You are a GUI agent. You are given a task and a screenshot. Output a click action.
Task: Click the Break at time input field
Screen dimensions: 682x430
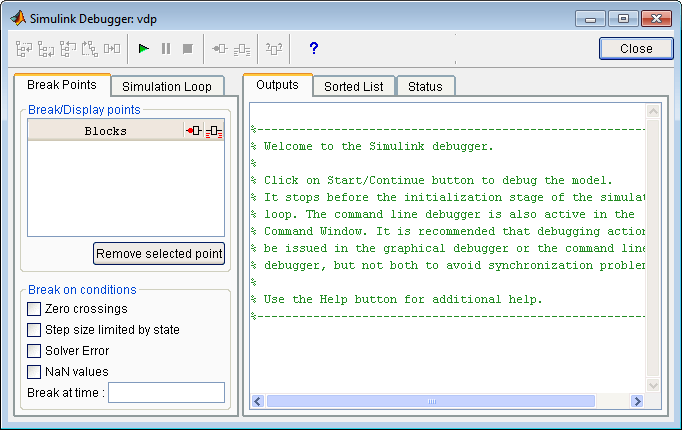(x=167, y=393)
